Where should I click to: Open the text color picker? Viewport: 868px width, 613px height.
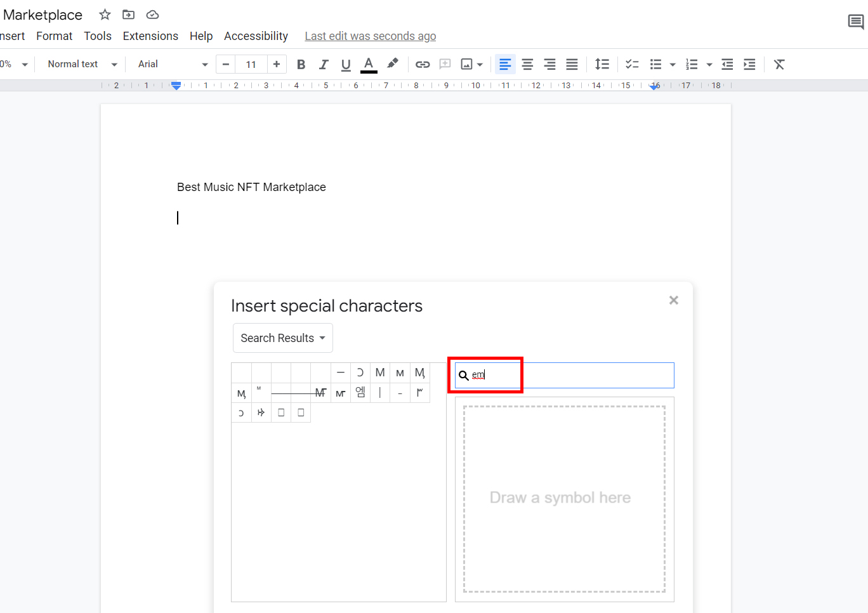tap(369, 64)
